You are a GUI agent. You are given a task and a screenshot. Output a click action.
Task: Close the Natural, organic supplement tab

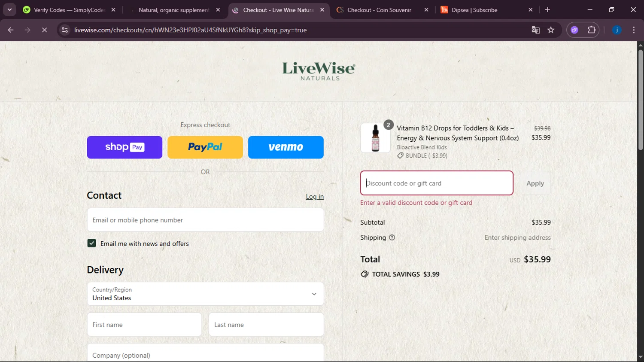click(x=218, y=10)
